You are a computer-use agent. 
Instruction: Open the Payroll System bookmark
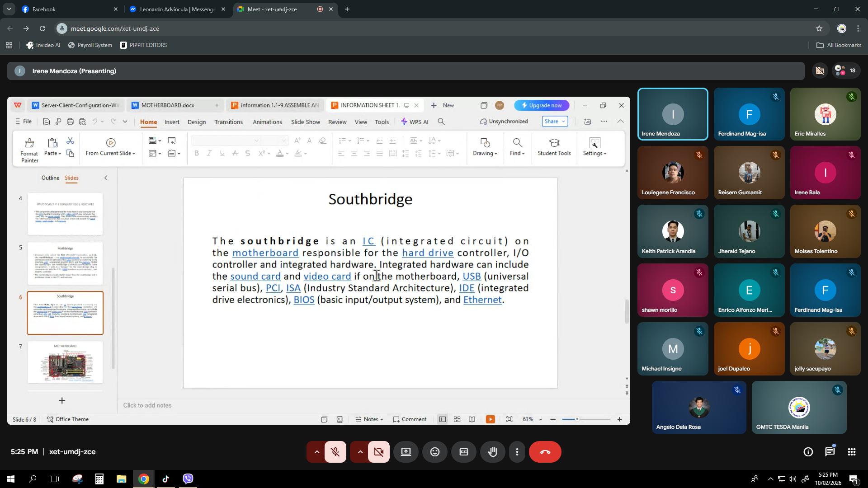tap(90, 45)
